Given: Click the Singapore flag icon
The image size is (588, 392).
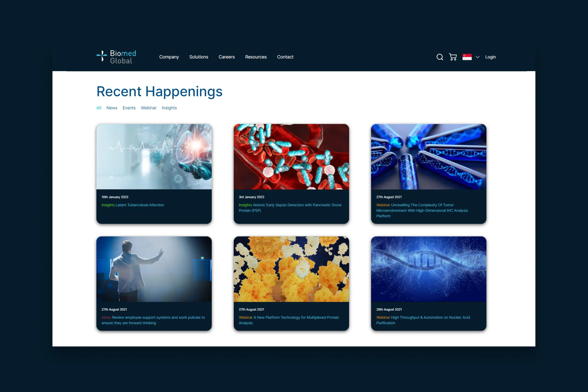Looking at the screenshot, I should 467,57.
